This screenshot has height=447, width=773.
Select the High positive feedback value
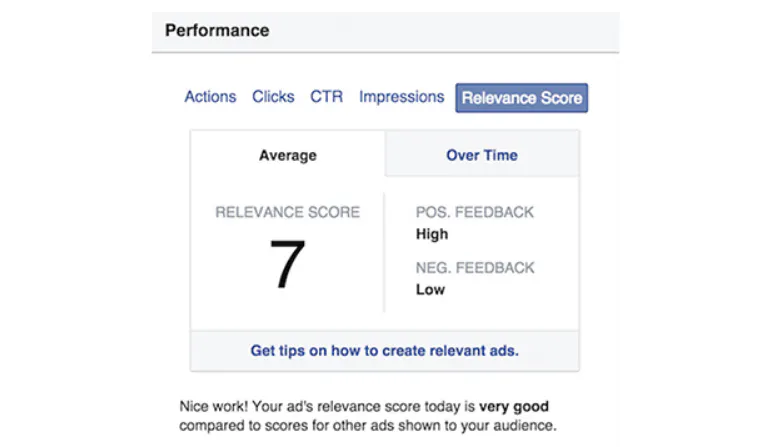pyautogui.click(x=432, y=234)
